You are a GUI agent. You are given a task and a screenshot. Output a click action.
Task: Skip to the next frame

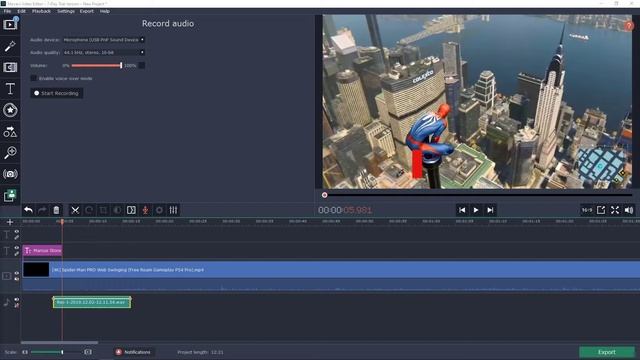[x=490, y=210]
